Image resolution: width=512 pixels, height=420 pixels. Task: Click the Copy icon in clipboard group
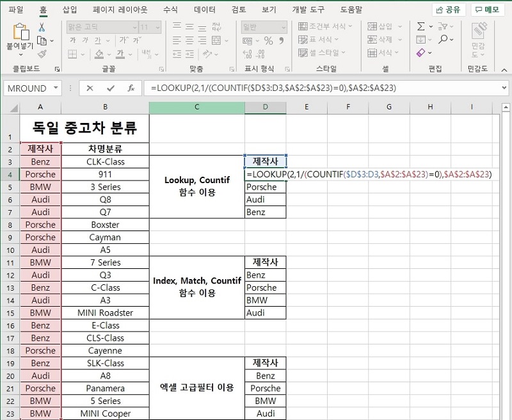pyautogui.click(x=42, y=41)
